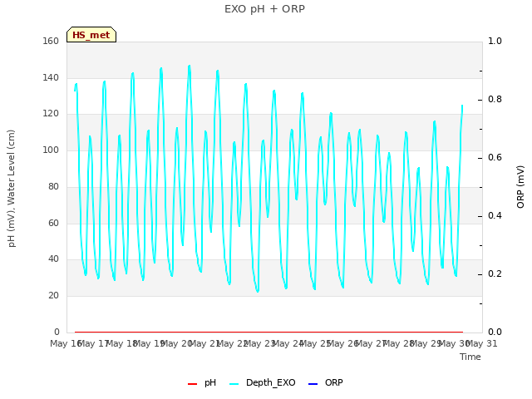The height and width of the screenshot is (399, 532).
Task: Click the 0.8 right axis tick label
Action: 495,99
